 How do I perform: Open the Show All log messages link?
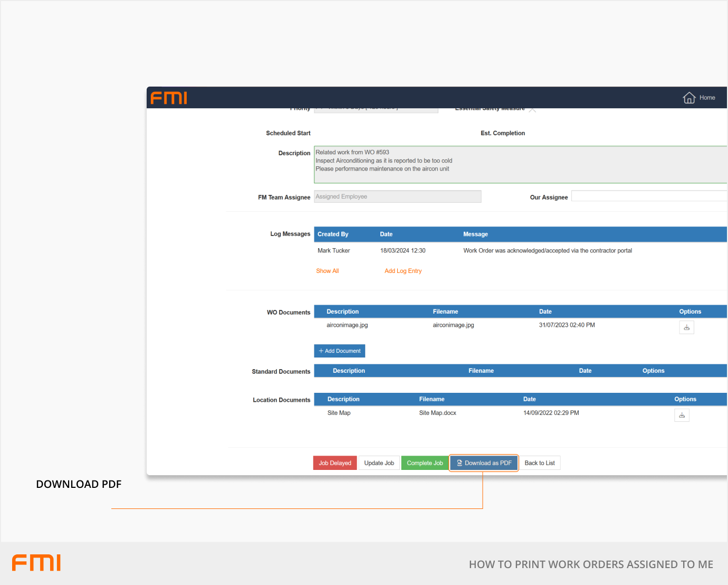click(327, 271)
